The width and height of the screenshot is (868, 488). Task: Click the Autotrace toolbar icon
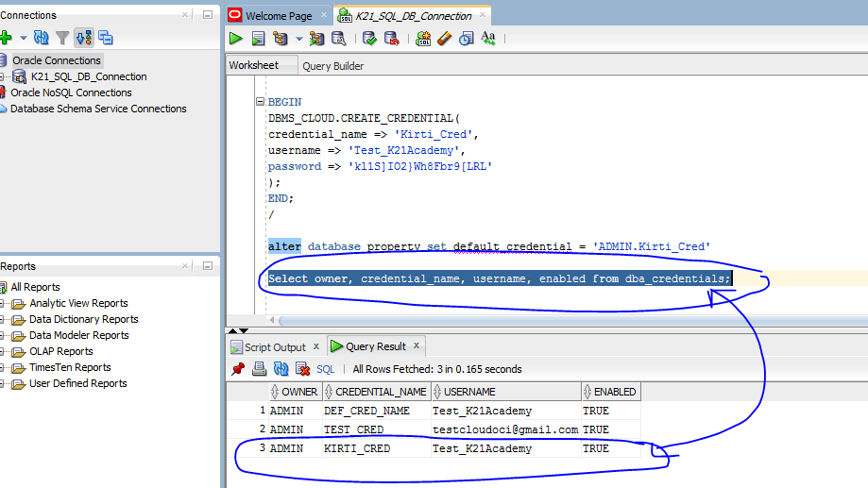(316, 38)
